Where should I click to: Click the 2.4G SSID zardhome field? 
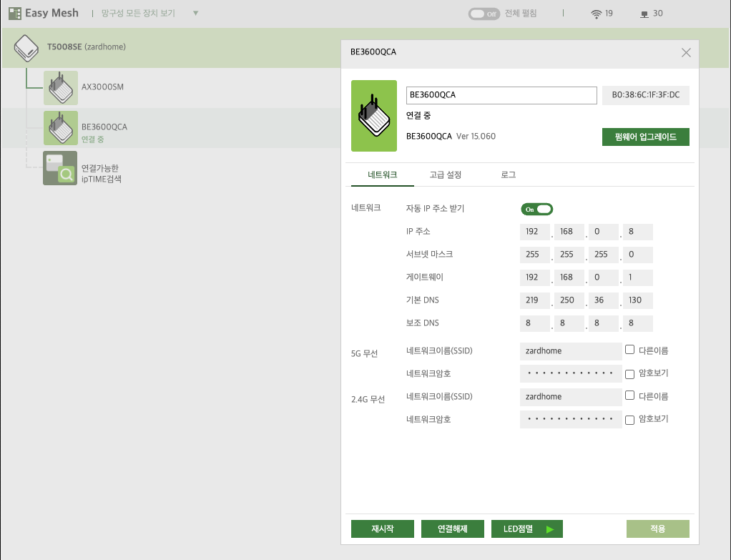[571, 397]
